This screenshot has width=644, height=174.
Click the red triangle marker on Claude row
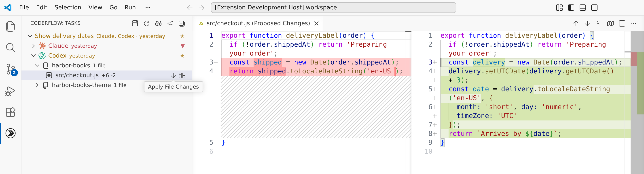(182, 46)
